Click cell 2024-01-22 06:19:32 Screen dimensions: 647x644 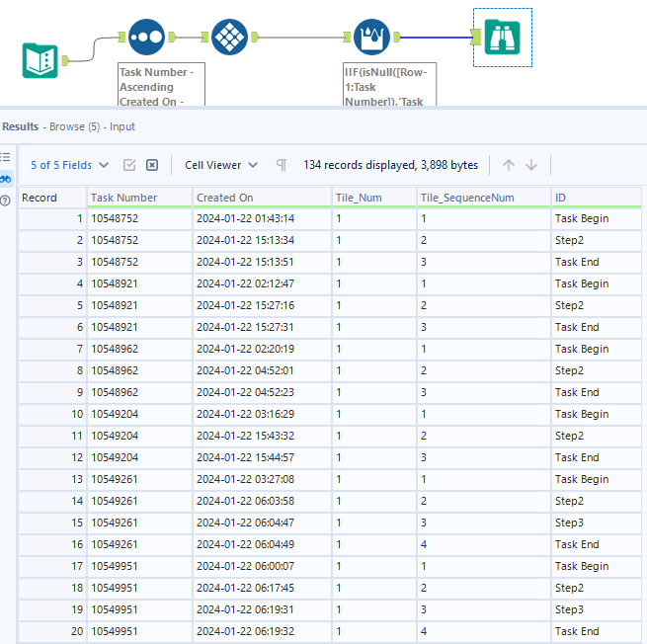262,631
